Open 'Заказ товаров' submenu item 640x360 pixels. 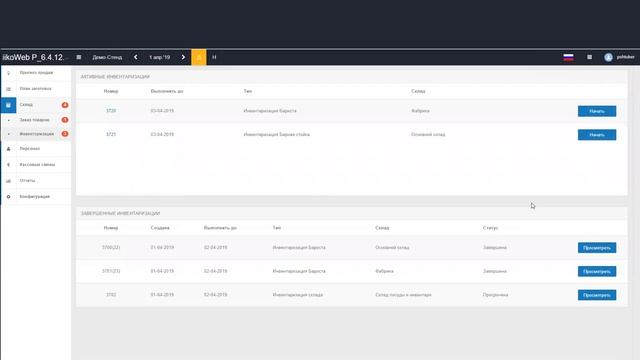[34, 120]
